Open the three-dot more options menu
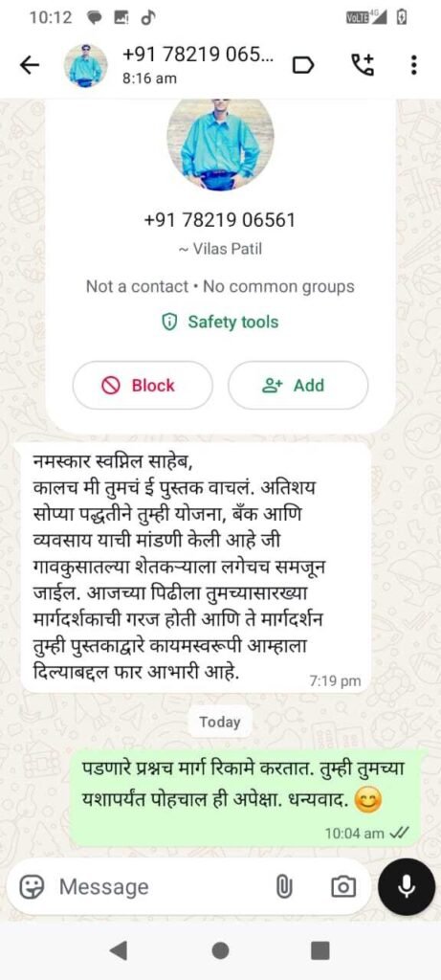Viewport: 441px width, 980px height. point(413,65)
